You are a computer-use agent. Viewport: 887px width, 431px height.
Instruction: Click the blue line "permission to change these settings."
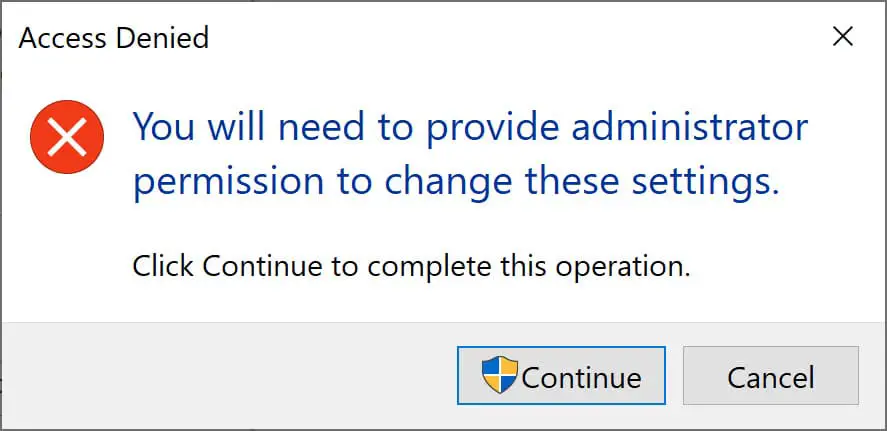456,182
